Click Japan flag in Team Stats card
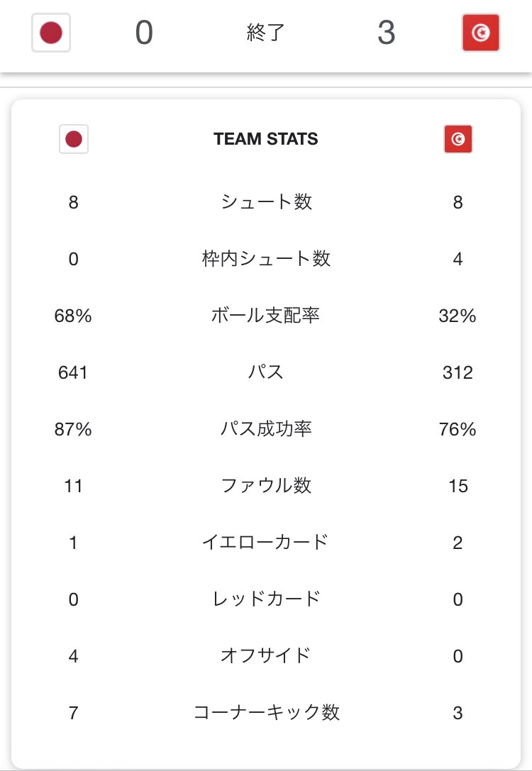The width and height of the screenshot is (532, 771). click(74, 139)
